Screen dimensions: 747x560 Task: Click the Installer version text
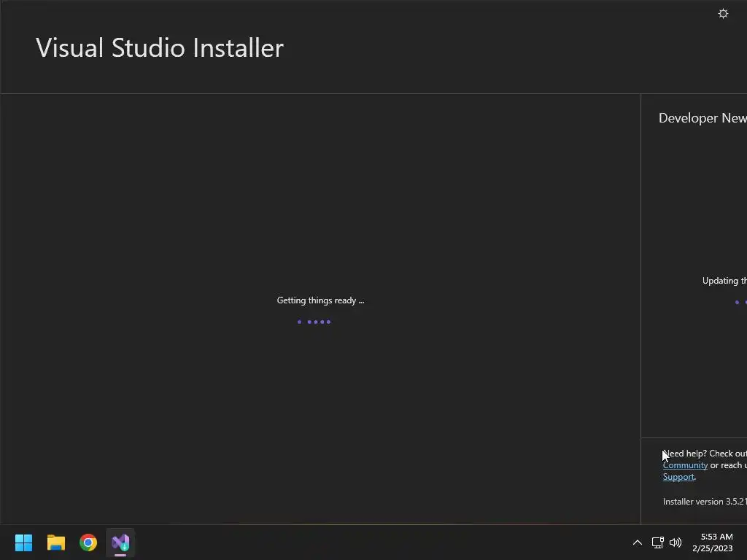[705, 502]
